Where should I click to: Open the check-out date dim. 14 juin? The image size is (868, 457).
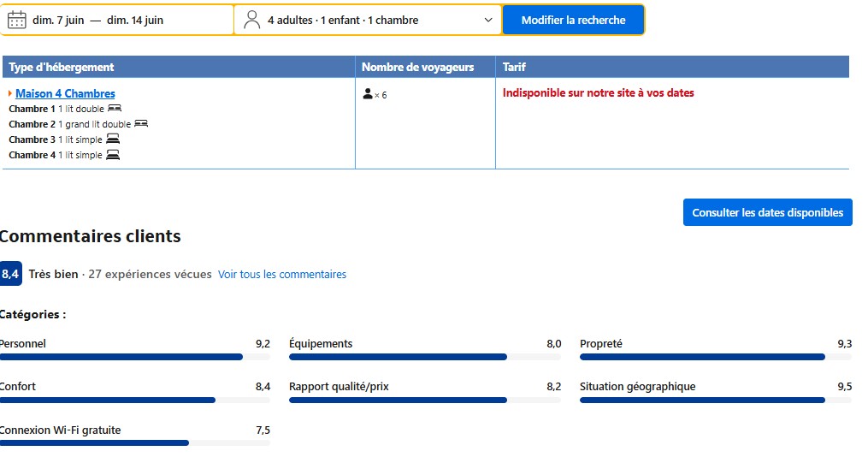point(135,20)
